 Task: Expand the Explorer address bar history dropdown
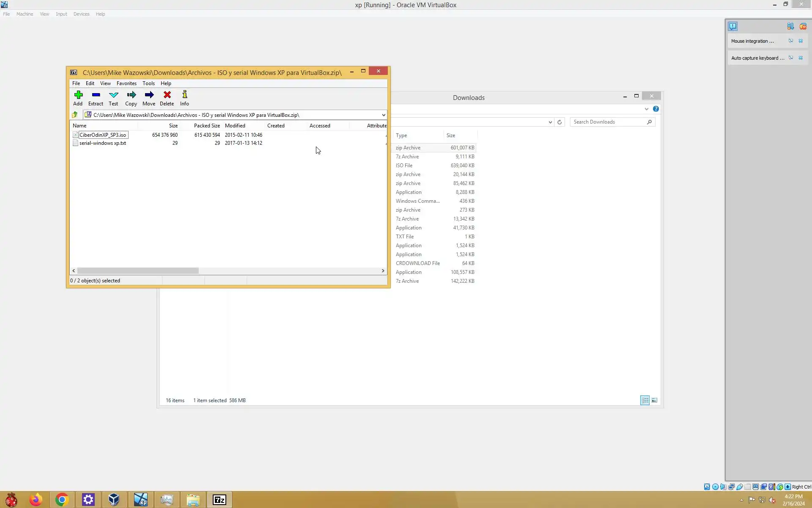click(550, 122)
